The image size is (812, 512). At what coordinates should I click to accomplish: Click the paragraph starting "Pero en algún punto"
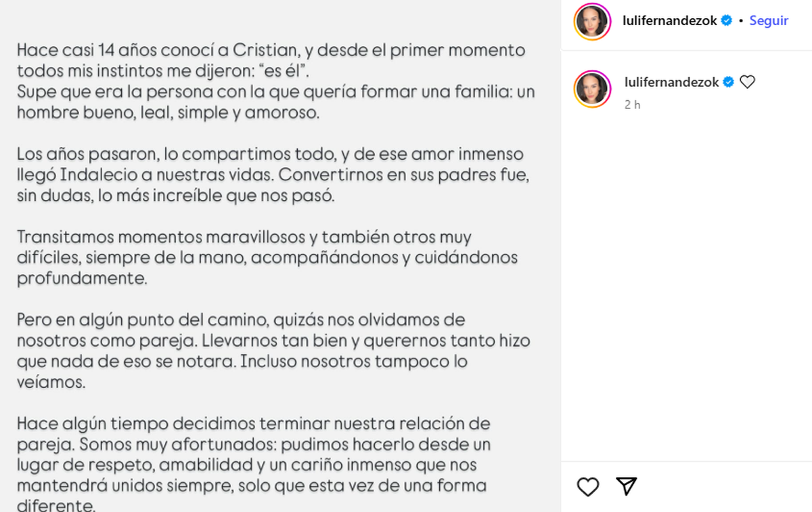[x=271, y=350]
